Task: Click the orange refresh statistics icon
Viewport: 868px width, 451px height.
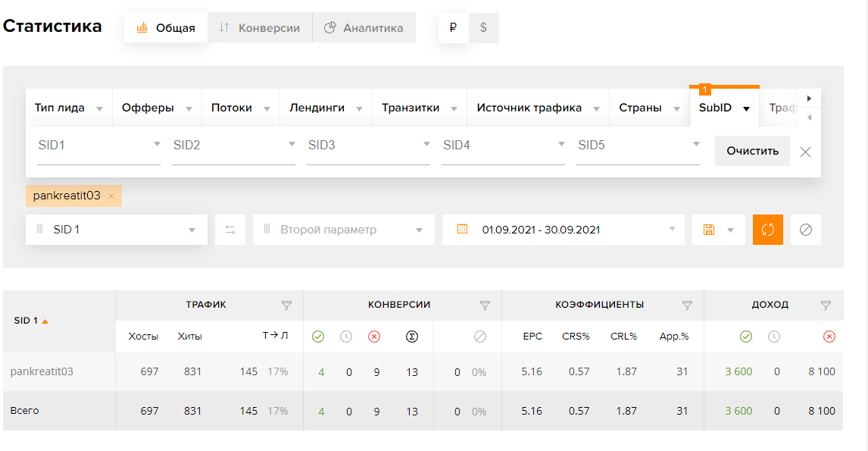Action: [767, 230]
